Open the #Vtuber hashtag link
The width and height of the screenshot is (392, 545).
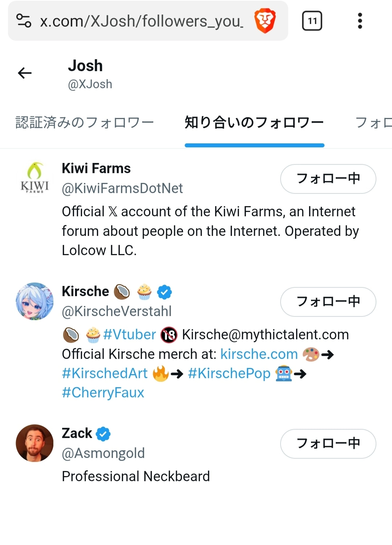click(130, 335)
